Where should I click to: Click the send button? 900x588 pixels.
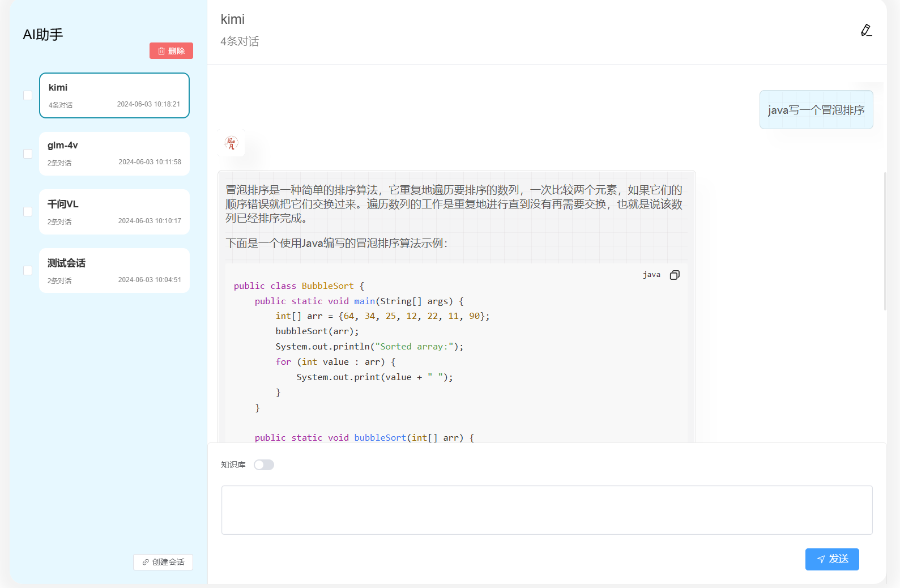click(x=831, y=559)
